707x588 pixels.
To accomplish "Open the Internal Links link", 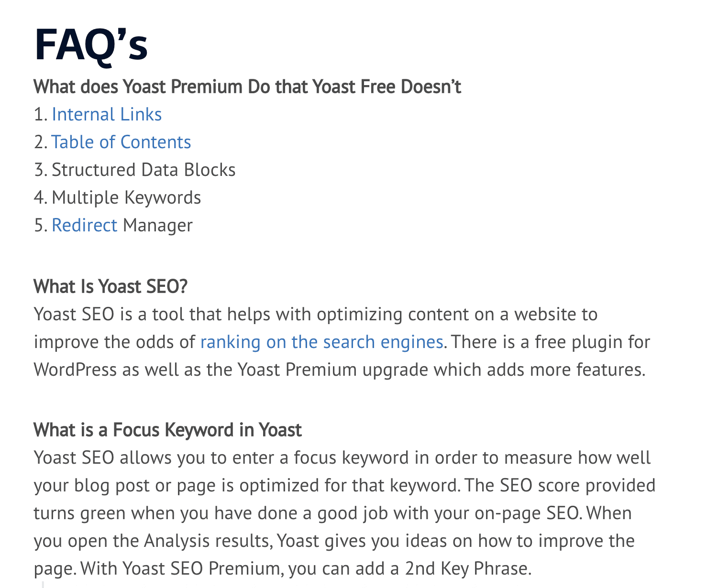I will click(x=107, y=115).
